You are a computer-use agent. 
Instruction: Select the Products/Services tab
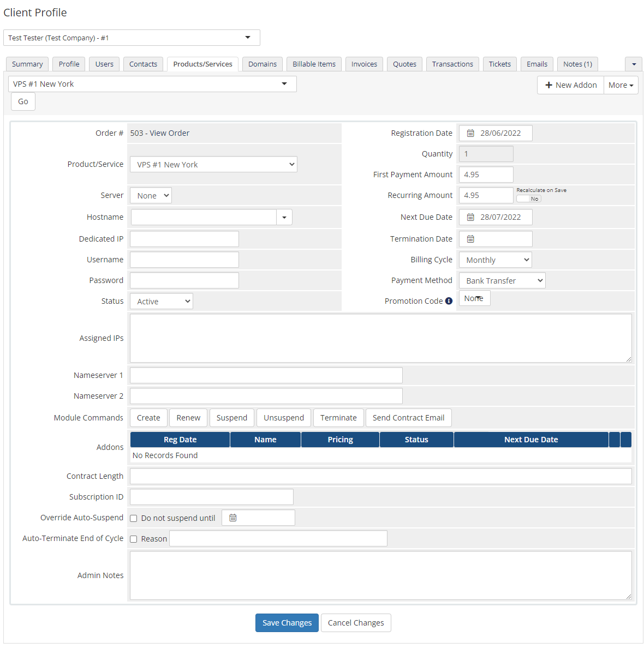[x=202, y=64]
